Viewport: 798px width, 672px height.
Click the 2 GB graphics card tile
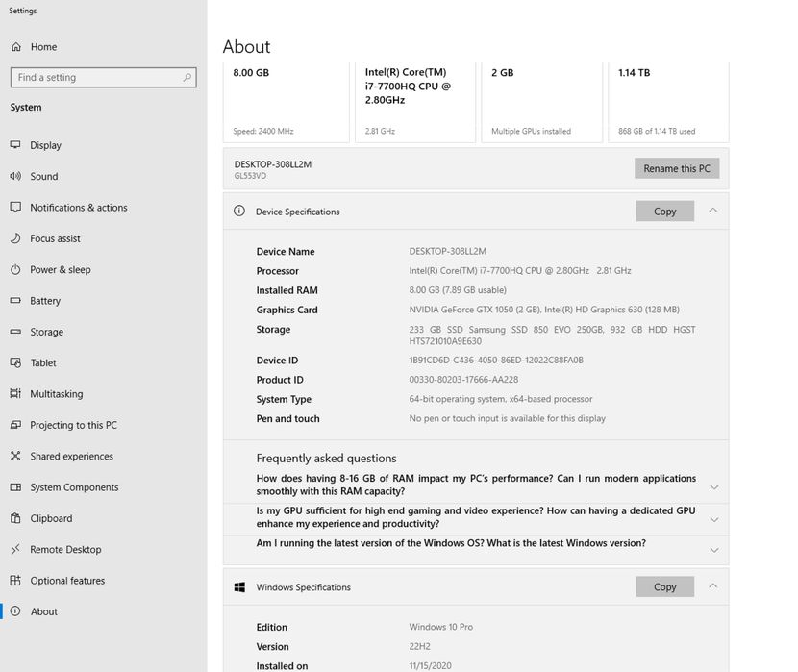(541, 102)
